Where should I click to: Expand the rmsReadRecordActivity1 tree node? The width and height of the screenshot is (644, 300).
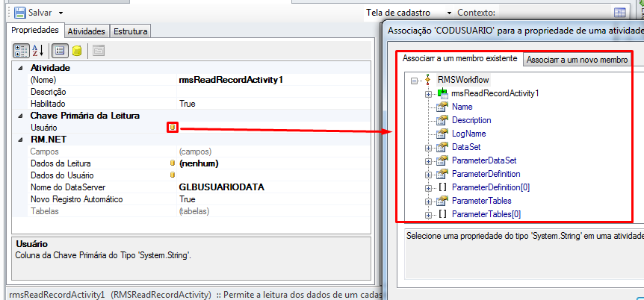(428, 93)
